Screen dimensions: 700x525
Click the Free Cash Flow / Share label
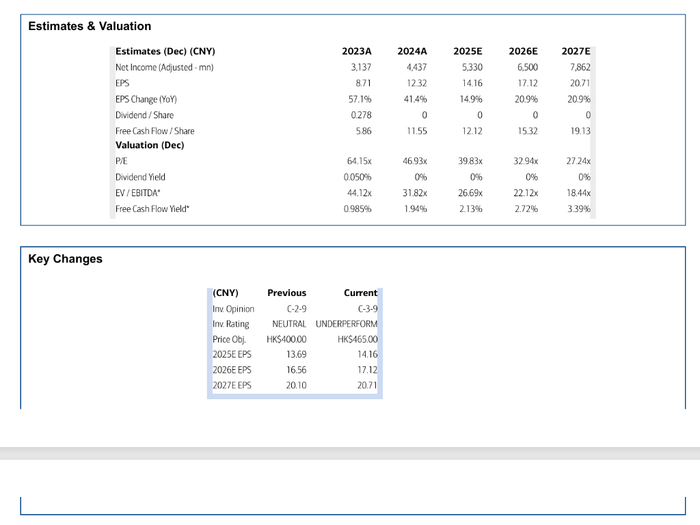click(155, 131)
